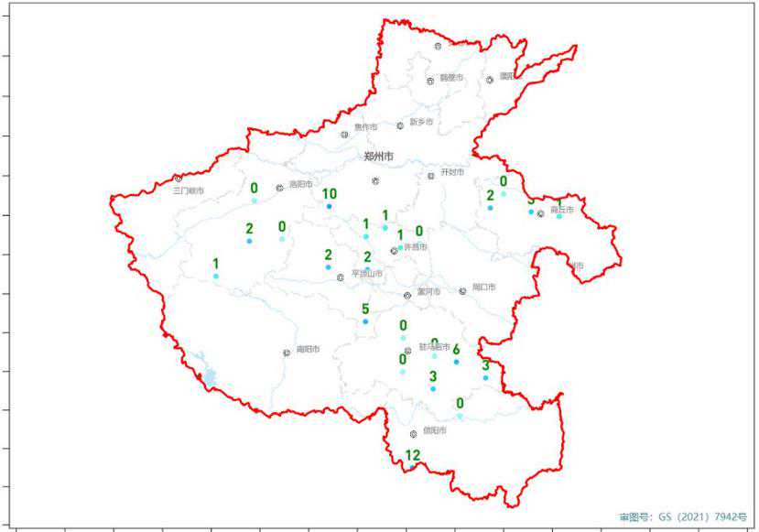Select the station dot with value 6
The height and width of the screenshot is (532, 759).
point(456,362)
